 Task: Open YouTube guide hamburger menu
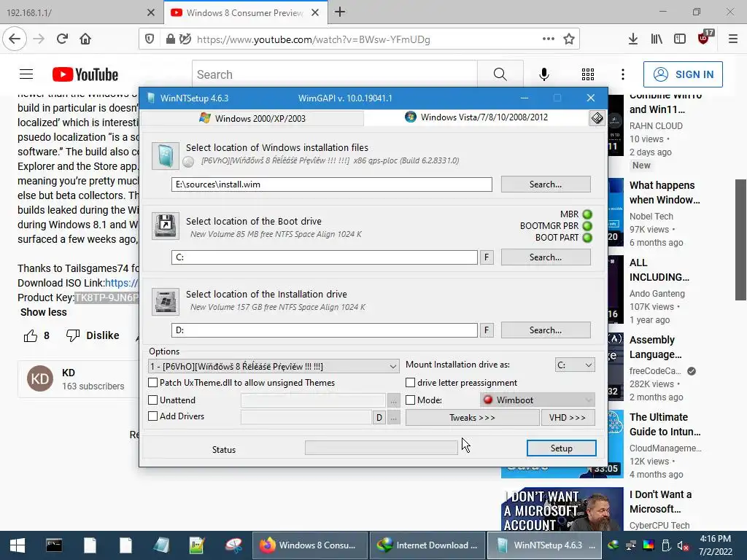click(x=26, y=74)
